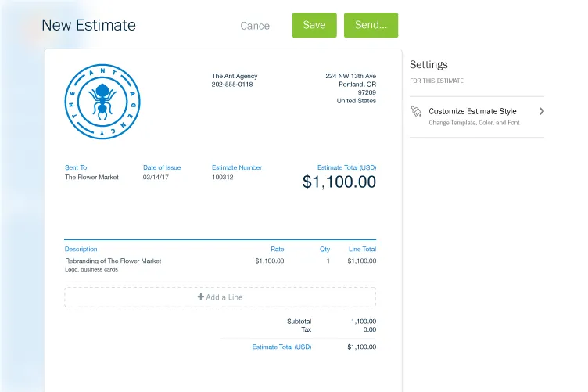Expand the Customize Estimate Style chevron
Screen dimensions: 588x392
542,111
